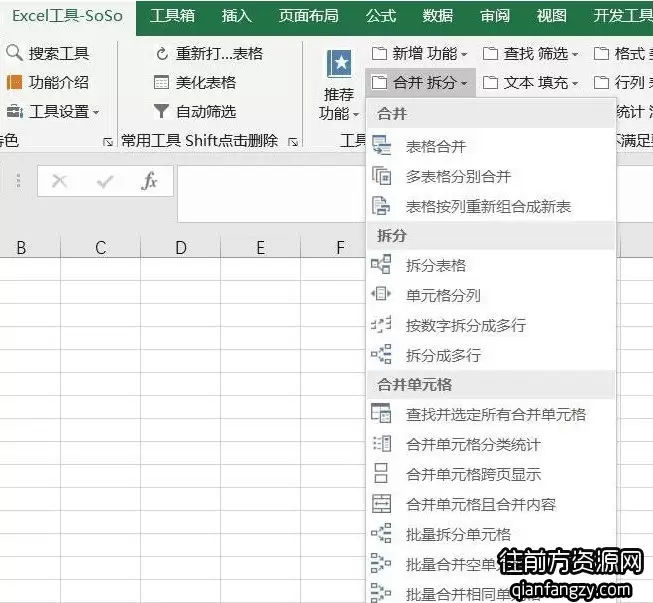This screenshot has height=603, width=653.
Task: Select 批量拆分单元格 menu entry
Action: click(491, 534)
